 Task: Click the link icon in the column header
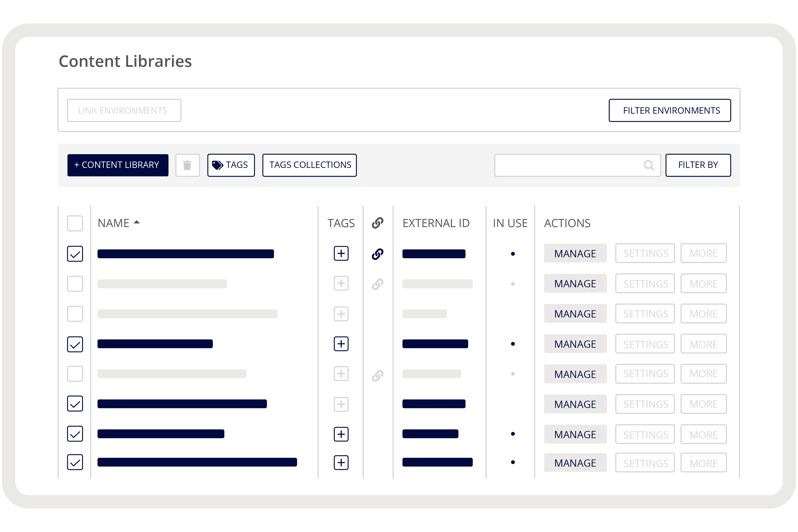coord(377,223)
